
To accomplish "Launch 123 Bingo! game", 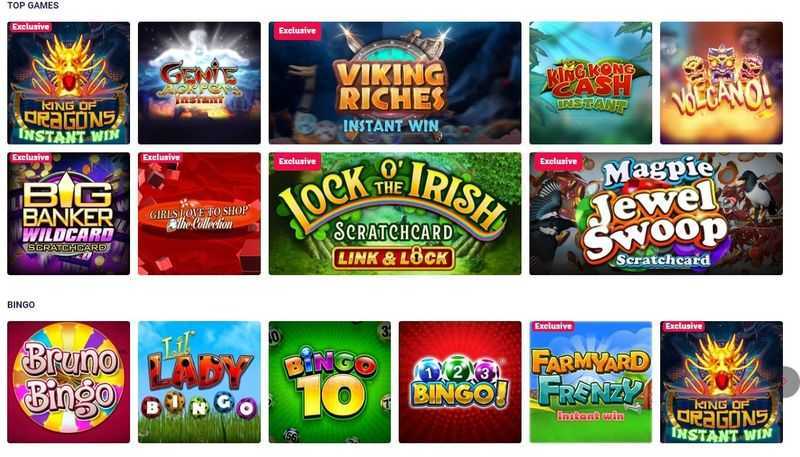I will [x=460, y=382].
